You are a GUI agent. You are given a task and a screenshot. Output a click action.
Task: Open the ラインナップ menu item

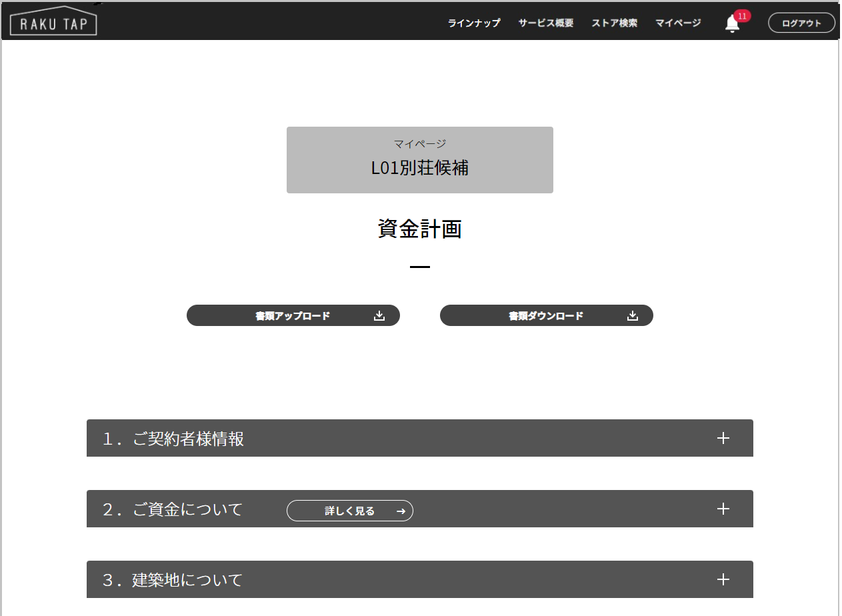click(x=474, y=23)
